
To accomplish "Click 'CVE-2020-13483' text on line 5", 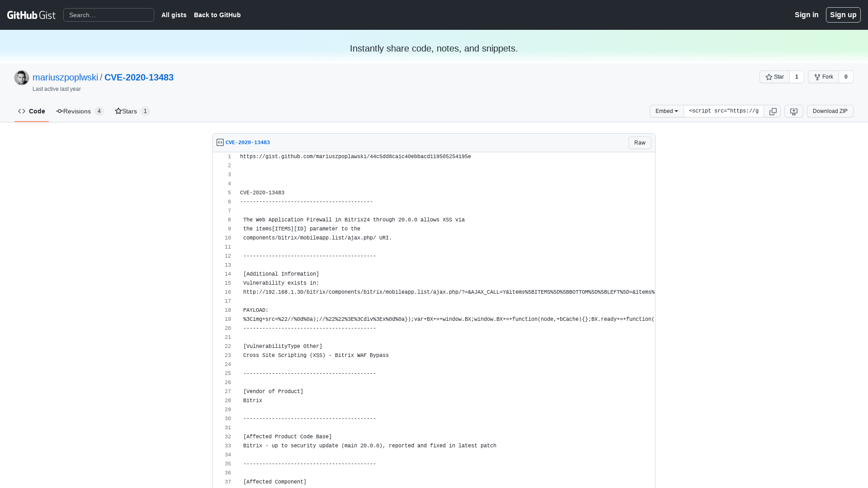I will point(262,193).
